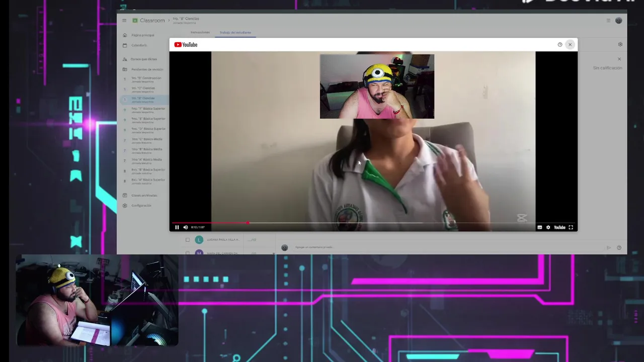
Task: Open class 8vo. "A" Básica Superior
Action: point(148,180)
